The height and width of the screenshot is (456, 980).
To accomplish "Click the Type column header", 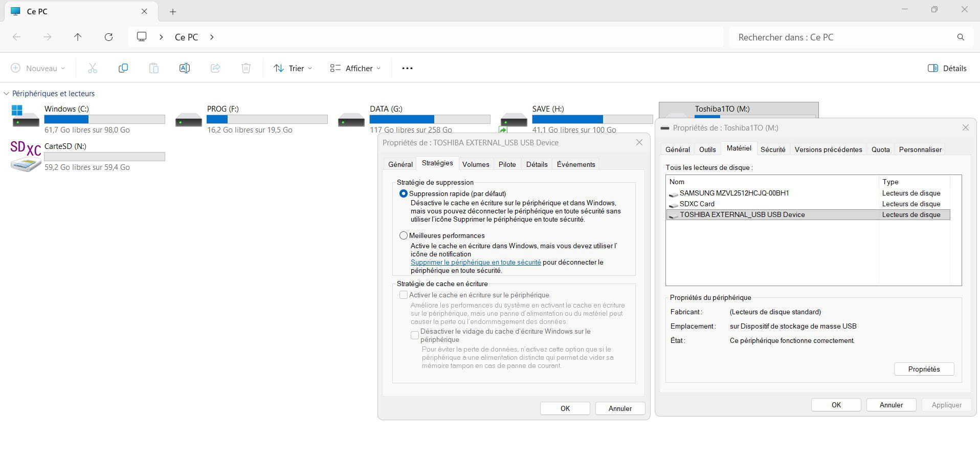I will click(x=914, y=182).
